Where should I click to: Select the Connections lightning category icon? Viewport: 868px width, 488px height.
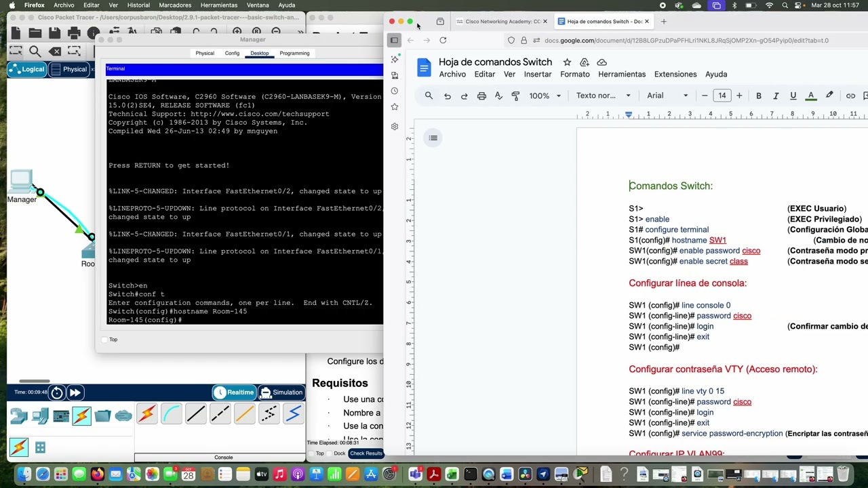pos(82,415)
